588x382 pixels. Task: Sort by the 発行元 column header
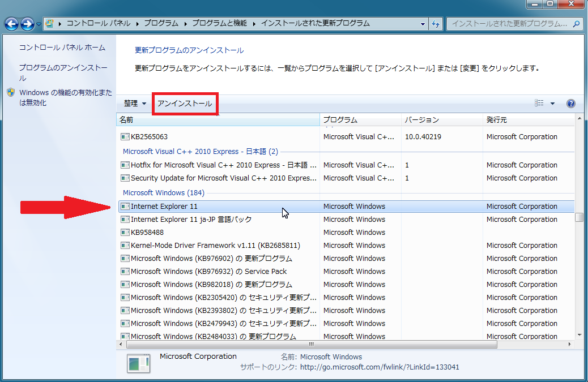click(529, 120)
